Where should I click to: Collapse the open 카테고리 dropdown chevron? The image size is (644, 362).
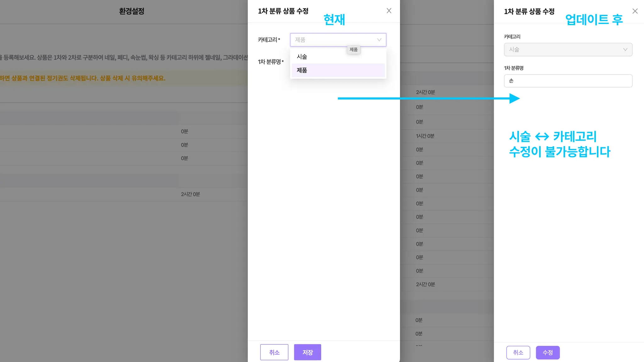click(x=379, y=40)
